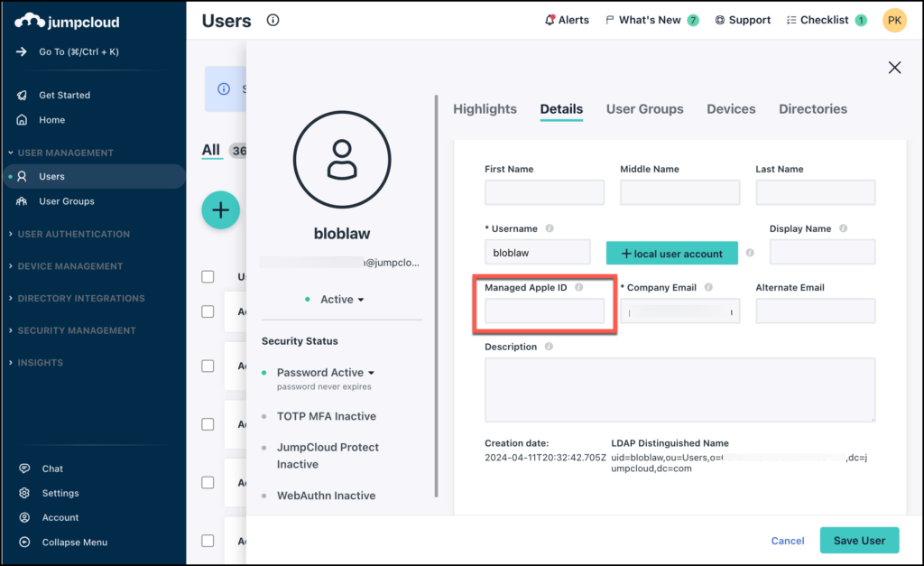Click Display Name info icon
The height and width of the screenshot is (566, 924).
[844, 228]
